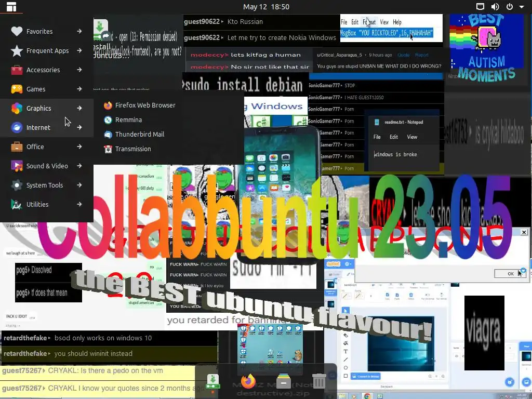Open the Graphics category
Screen dimensions: 532x399
pyautogui.click(x=47, y=108)
